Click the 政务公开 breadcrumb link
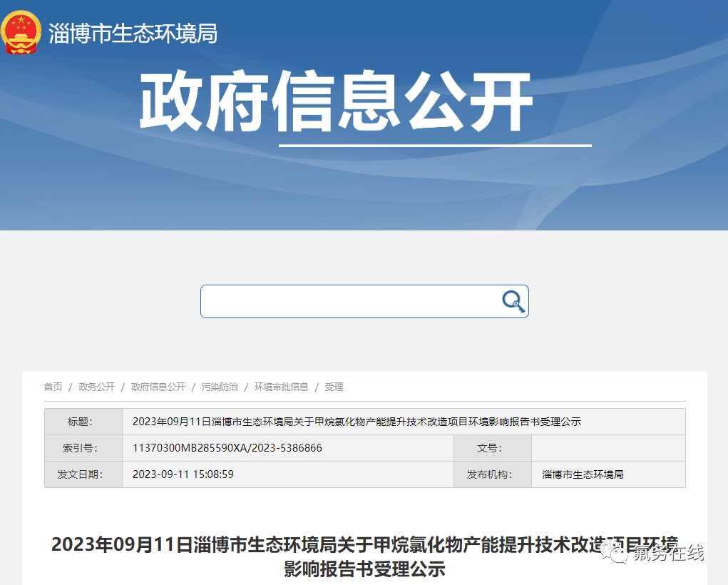Screen dimensions: 728x585 pos(96,387)
